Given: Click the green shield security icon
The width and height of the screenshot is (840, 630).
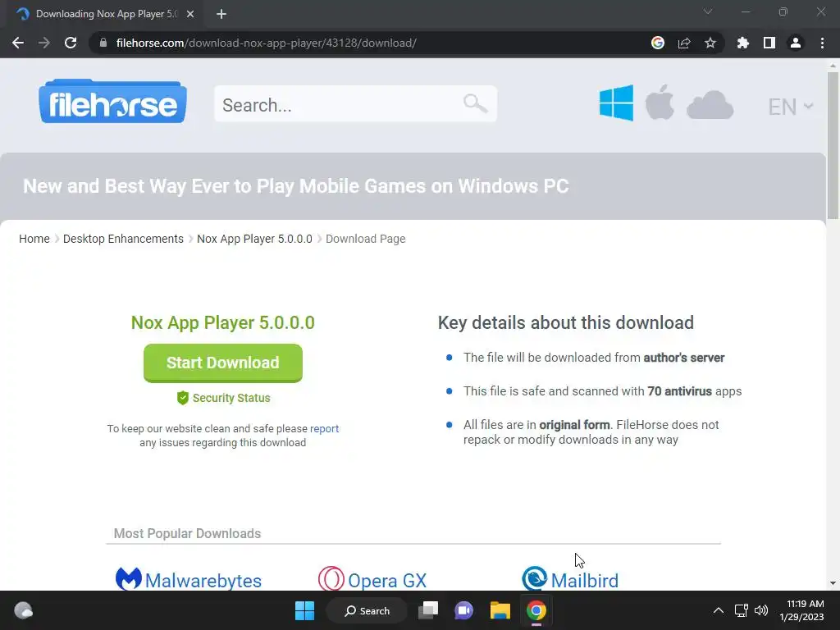Looking at the screenshot, I should click(183, 398).
